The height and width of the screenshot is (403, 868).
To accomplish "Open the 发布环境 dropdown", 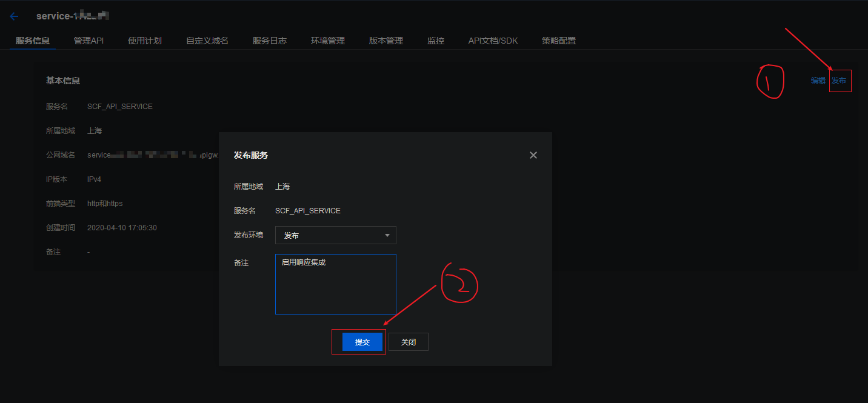I will point(336,235).
